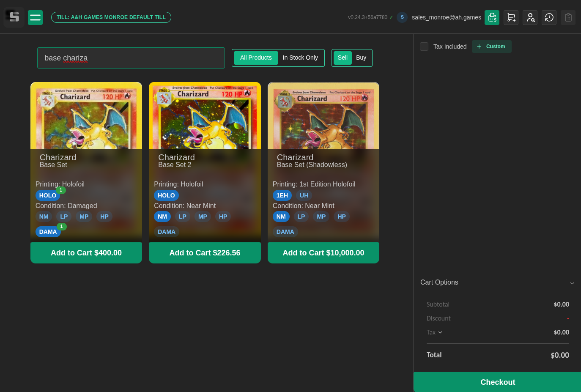Click the sales_monroe@ah.games account label

(447, 17)
